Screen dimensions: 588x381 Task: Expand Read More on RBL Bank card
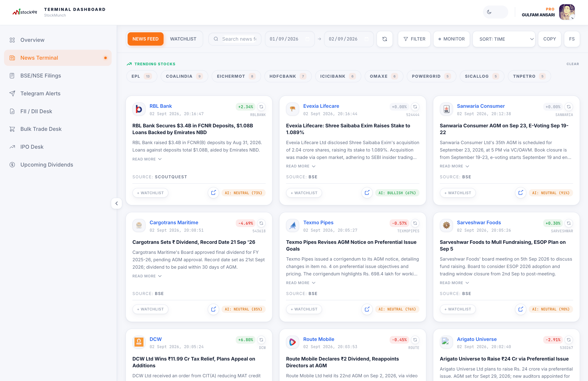pyautogui.click(x=147, y=159)
